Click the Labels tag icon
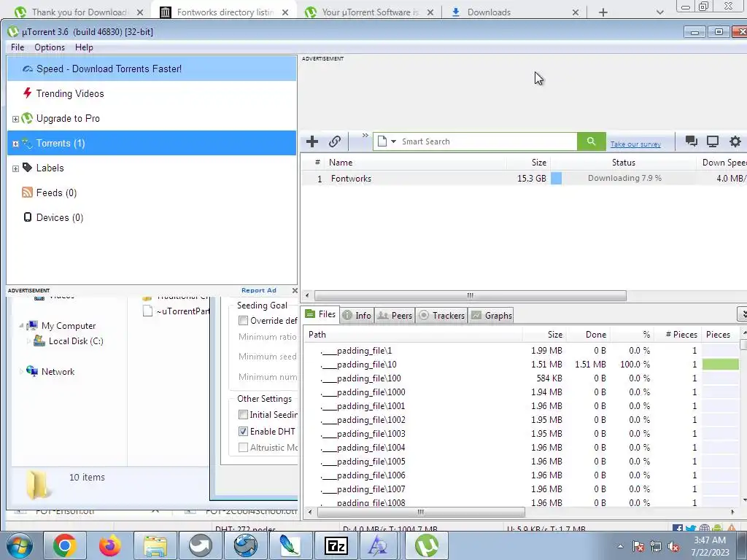Viewport: 747px width, 560px height. pyautogui.click(x=27, y=168)
